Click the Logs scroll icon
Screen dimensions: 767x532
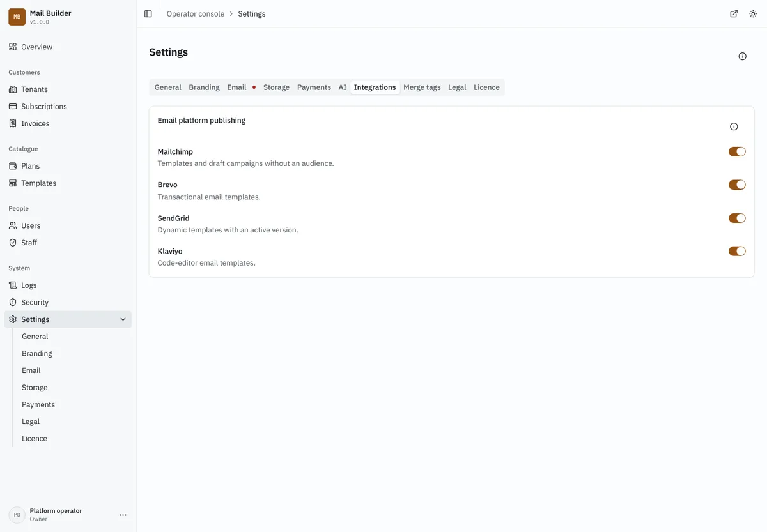13,285
